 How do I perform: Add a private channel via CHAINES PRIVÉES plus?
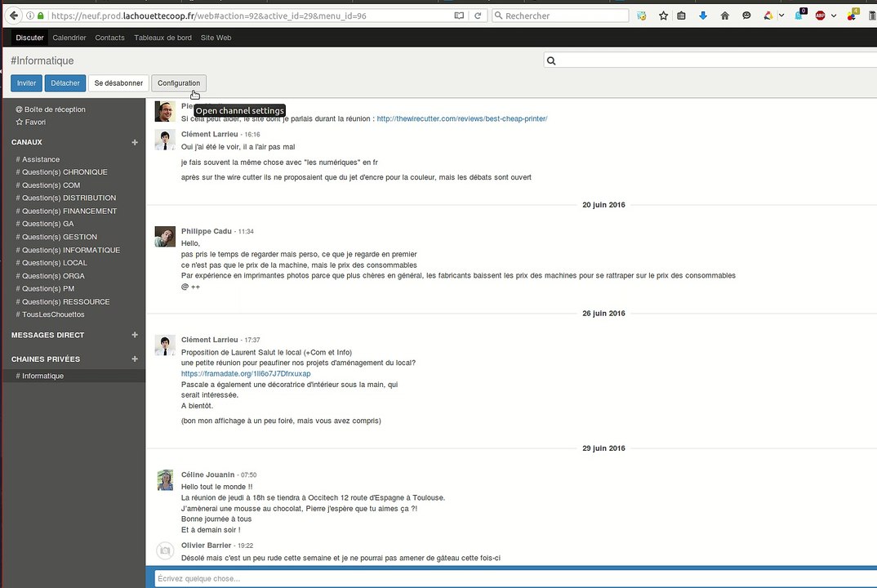135,359
